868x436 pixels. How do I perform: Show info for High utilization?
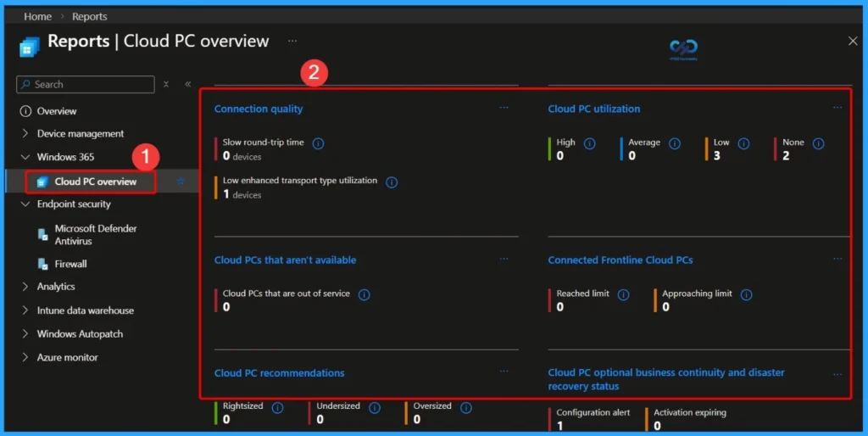click(590, 143)
